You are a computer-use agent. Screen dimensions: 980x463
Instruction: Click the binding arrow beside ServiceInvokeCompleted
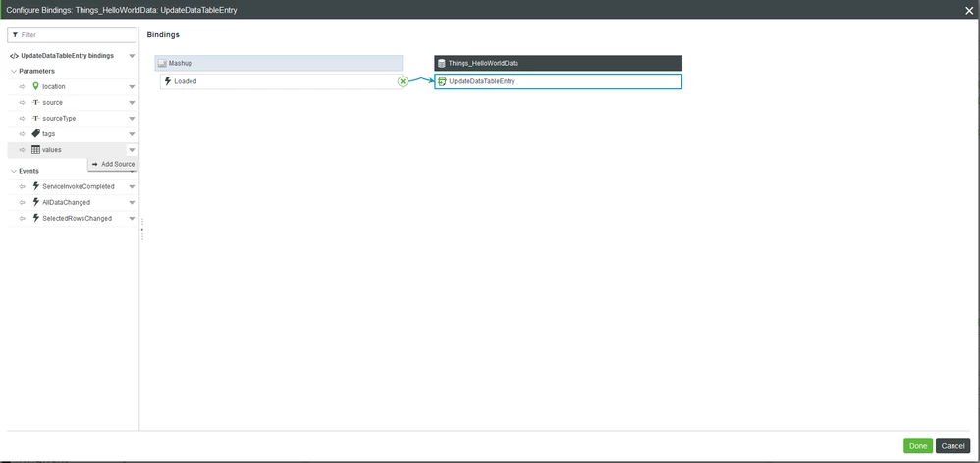pos(22,186)
